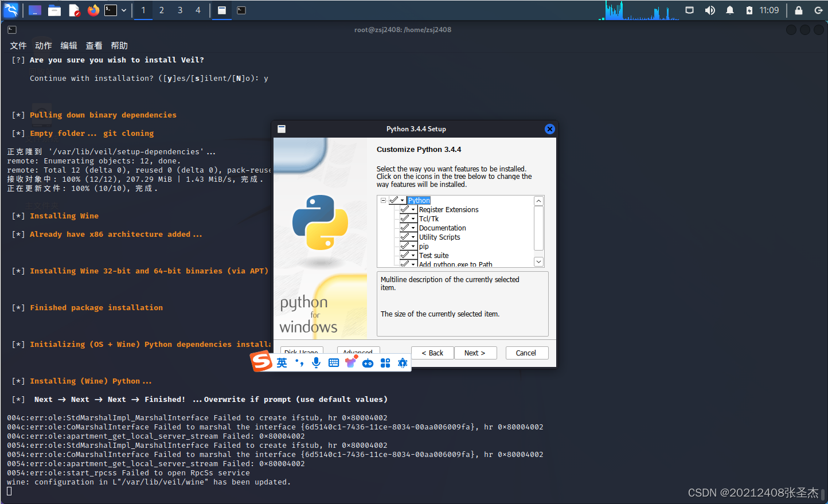The height and width of the screenshot is (504, 828).
Task: Click the feature tree scrollbar thumb
Action: [x=538, y=228]
